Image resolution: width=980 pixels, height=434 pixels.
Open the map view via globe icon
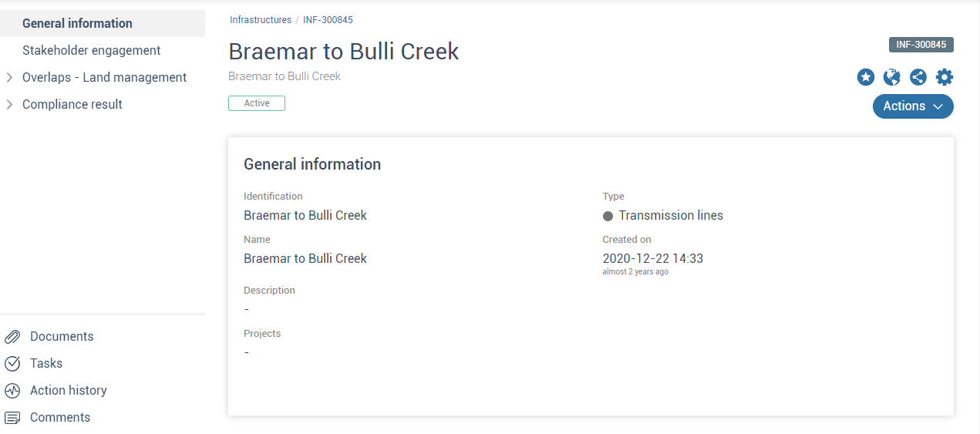click(892, 77)
